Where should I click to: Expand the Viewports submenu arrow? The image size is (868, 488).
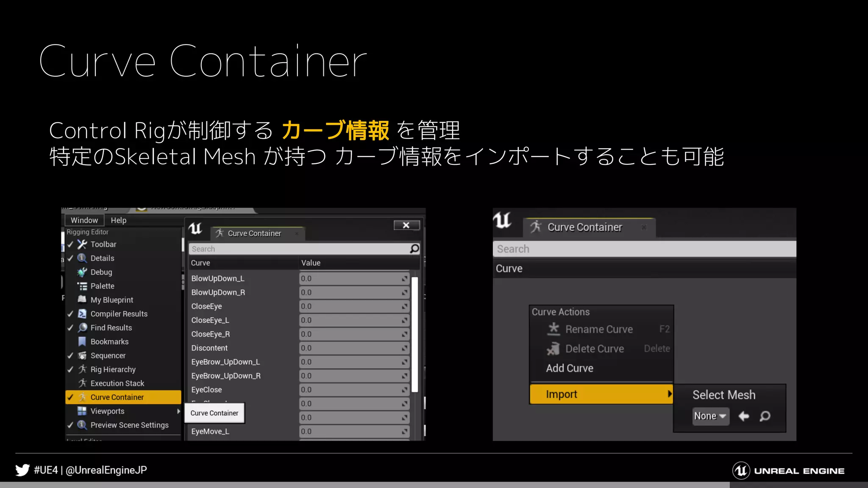(x=178, y=411)
